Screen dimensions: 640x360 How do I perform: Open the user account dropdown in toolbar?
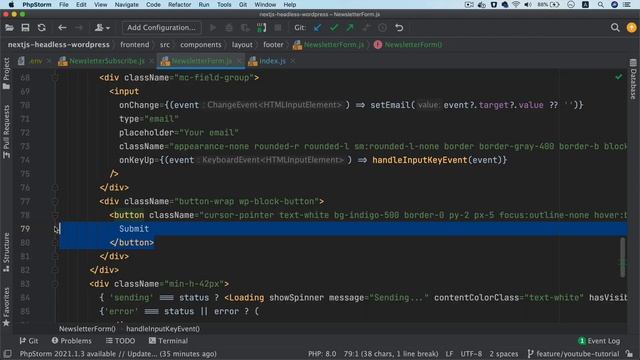click(x=102, y=28)
